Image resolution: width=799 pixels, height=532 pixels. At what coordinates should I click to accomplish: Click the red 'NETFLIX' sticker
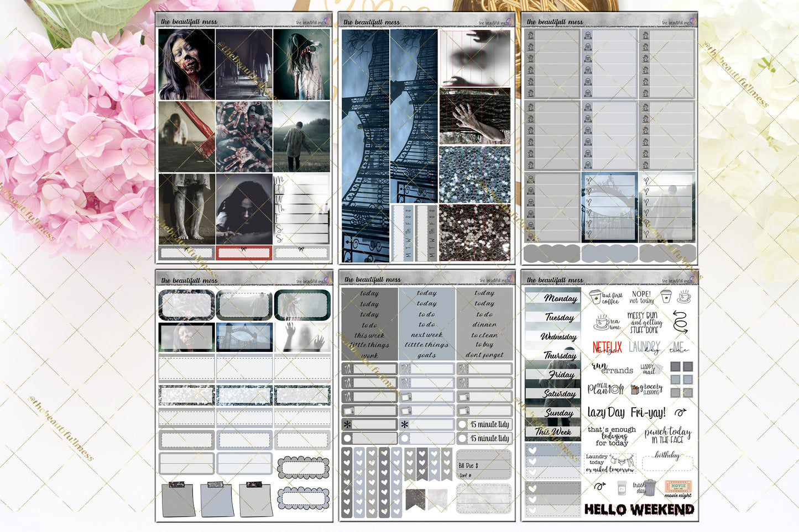607,347
